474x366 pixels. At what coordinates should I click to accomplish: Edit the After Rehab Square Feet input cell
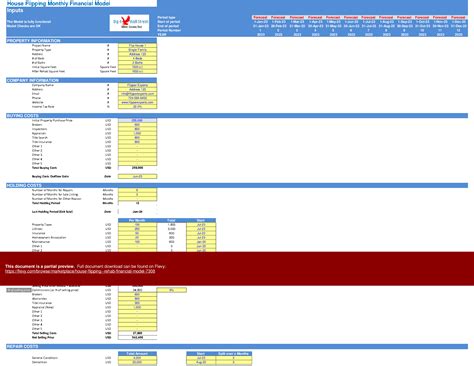137,71
